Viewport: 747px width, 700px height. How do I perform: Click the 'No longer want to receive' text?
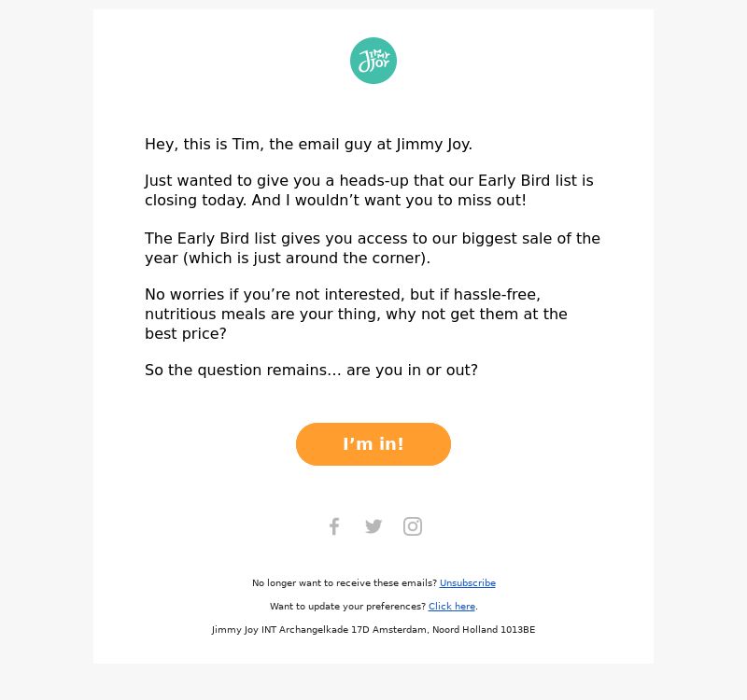coord(345,582)
